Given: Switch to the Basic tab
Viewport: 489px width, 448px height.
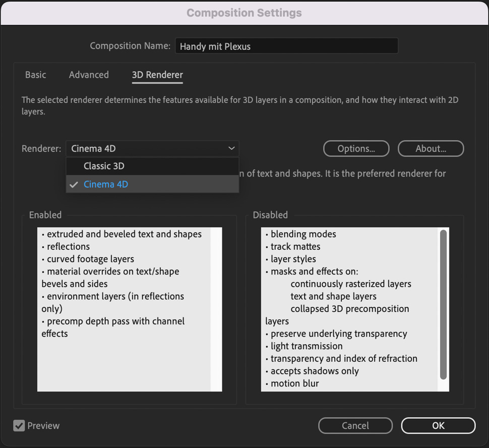Looking at the screenshot, I should 35,75.
